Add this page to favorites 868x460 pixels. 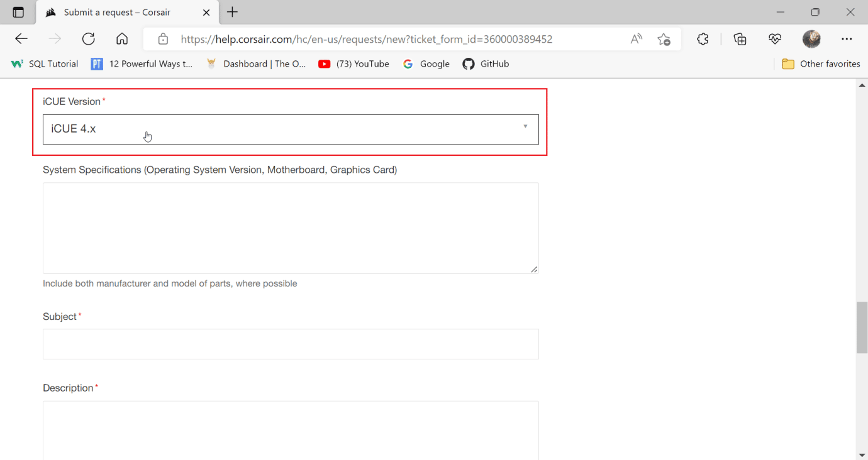(664, 39)
